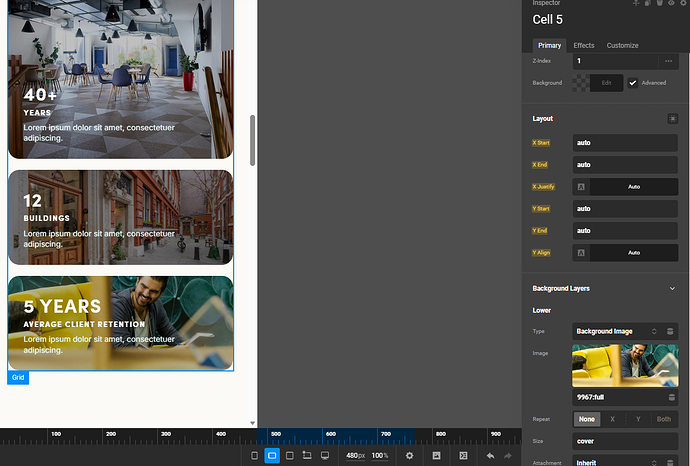Click the X Start label
Screen dimensions: 690x466
[x=541, y=143]
